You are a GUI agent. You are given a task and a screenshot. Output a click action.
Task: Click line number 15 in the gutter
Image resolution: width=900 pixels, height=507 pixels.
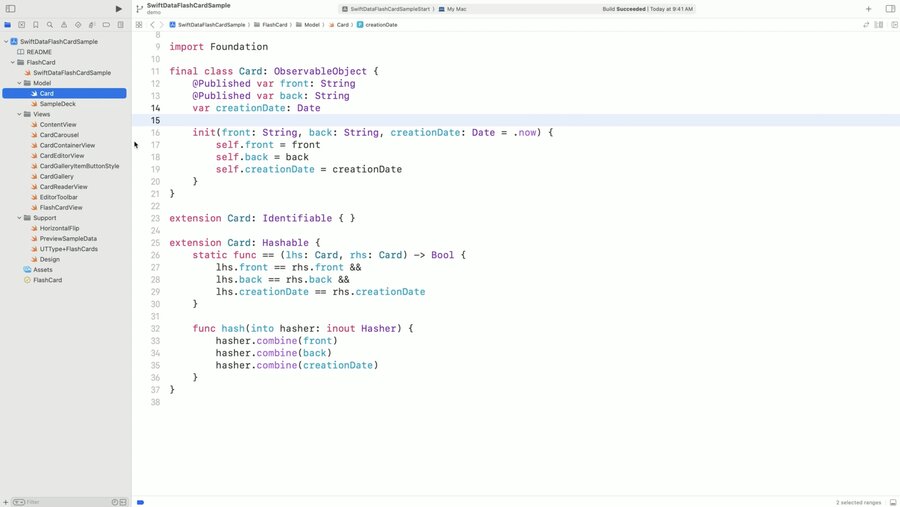[x=156, y=120]
